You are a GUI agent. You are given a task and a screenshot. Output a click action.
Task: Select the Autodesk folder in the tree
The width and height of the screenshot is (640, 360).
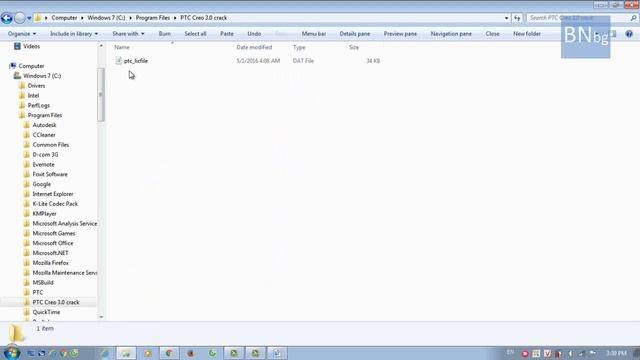[x=44, y=125]
